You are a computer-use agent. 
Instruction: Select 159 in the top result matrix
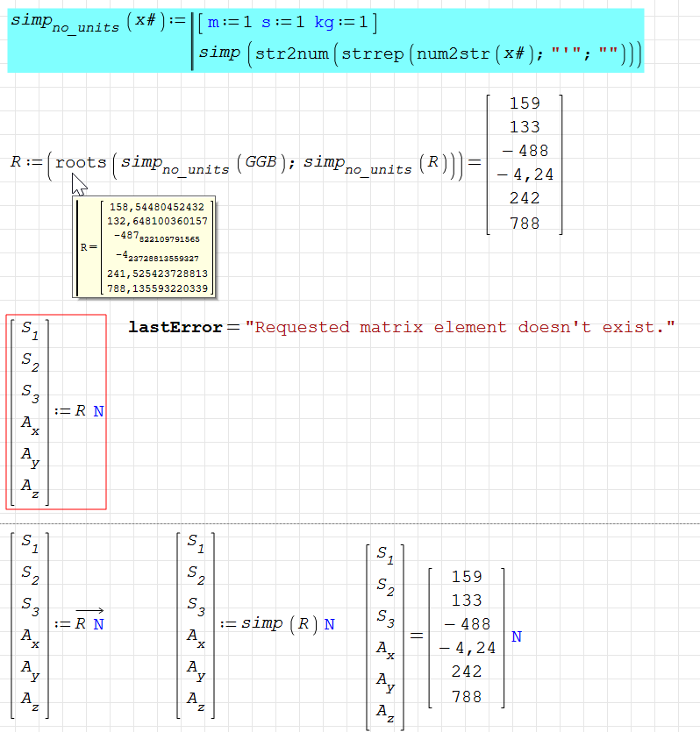[x=525, y=103]
